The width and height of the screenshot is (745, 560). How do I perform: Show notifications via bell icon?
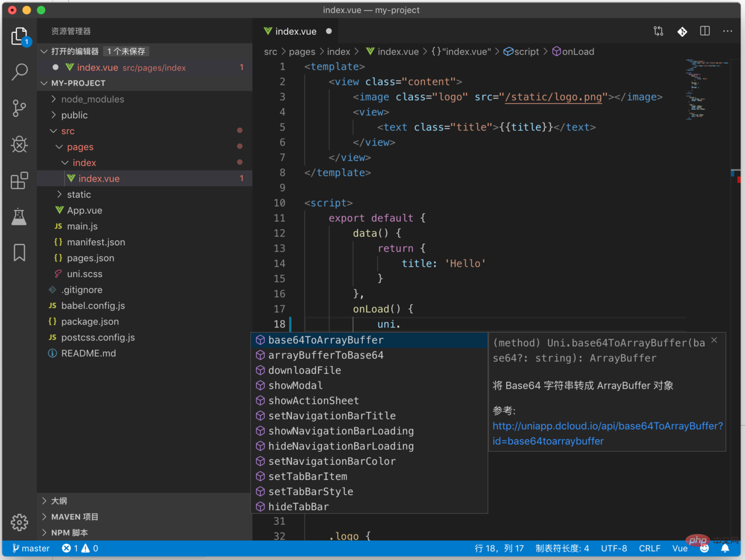pyautogui.click(x=725, y=548)
